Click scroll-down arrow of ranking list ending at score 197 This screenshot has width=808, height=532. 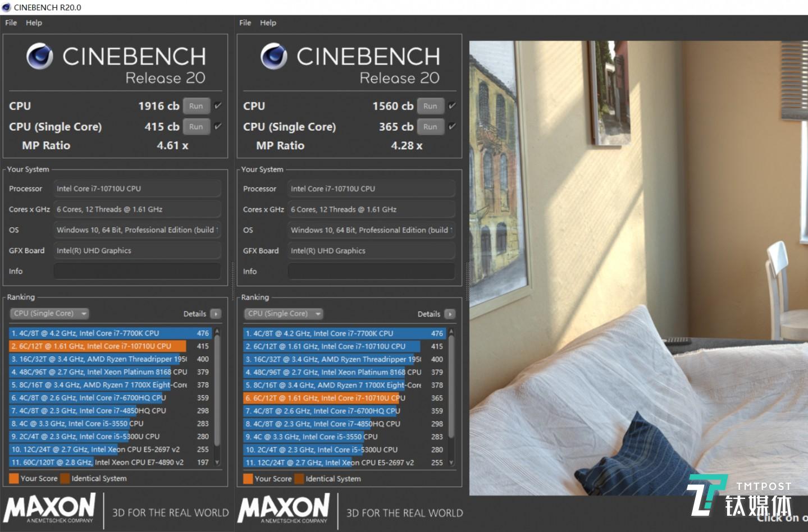pos(217,462)
